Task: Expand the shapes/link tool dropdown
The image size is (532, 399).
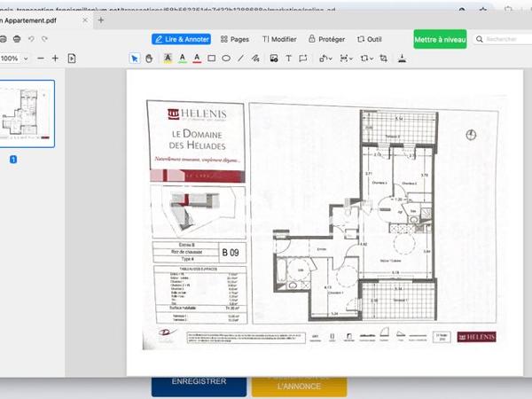Action: [x=330, y=59]
